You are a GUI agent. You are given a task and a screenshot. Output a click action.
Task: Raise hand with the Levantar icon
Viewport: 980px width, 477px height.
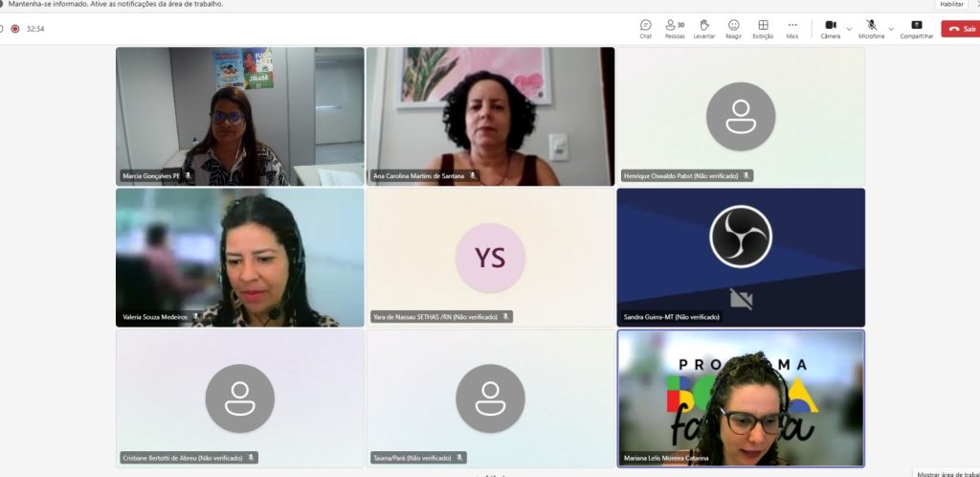(704, 29)
